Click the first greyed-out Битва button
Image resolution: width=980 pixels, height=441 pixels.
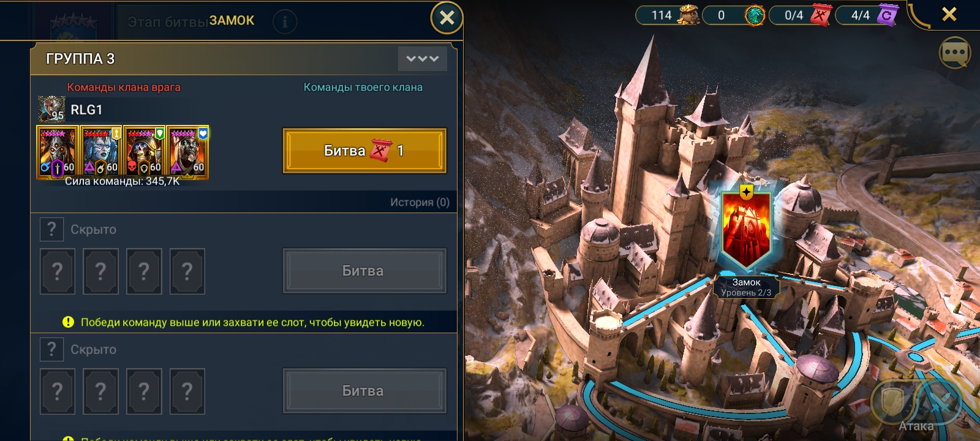(x=364, y=271)
